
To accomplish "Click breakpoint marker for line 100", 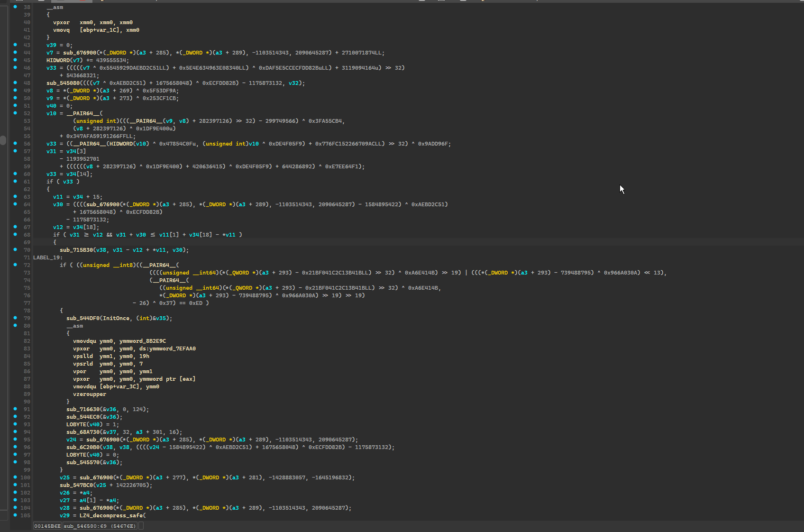I will click(15, 477).
